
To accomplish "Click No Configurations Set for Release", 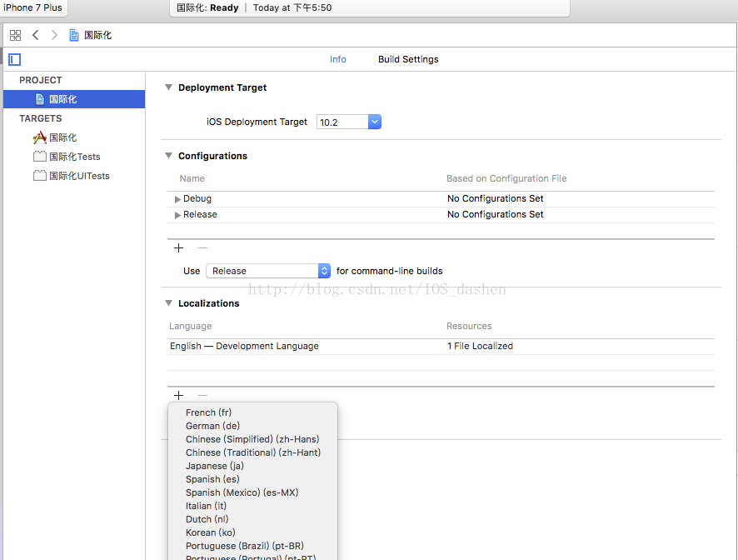I will (x=495, y=215).
